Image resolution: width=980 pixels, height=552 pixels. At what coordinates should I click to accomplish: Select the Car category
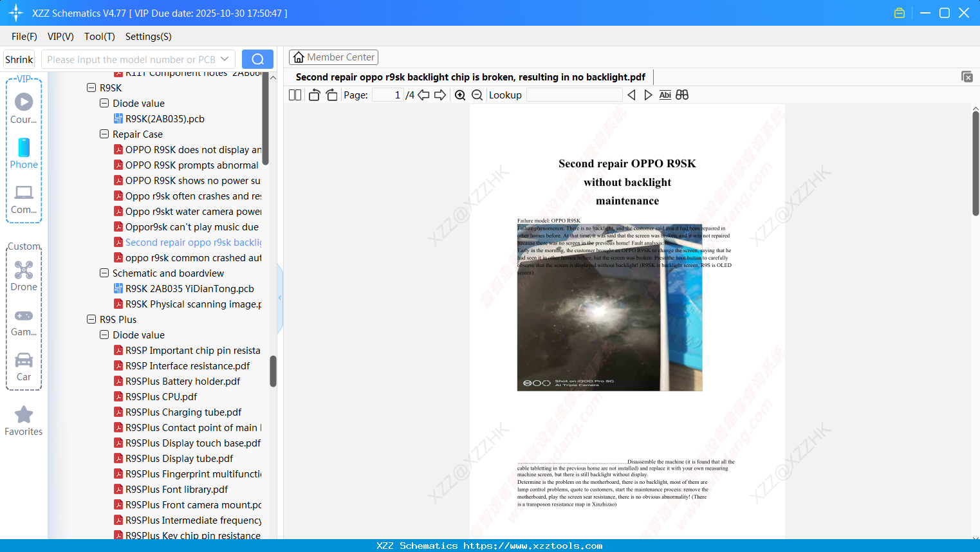coord(24,365)
